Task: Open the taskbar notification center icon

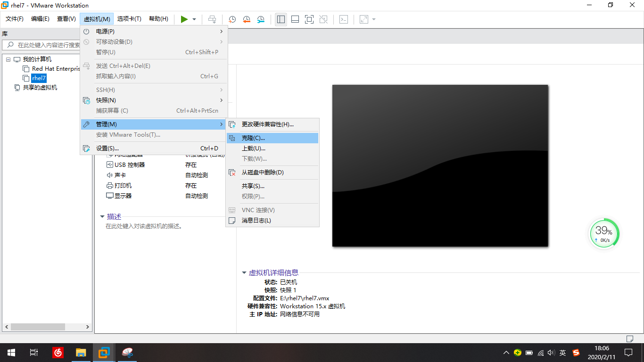Action: 628,353
